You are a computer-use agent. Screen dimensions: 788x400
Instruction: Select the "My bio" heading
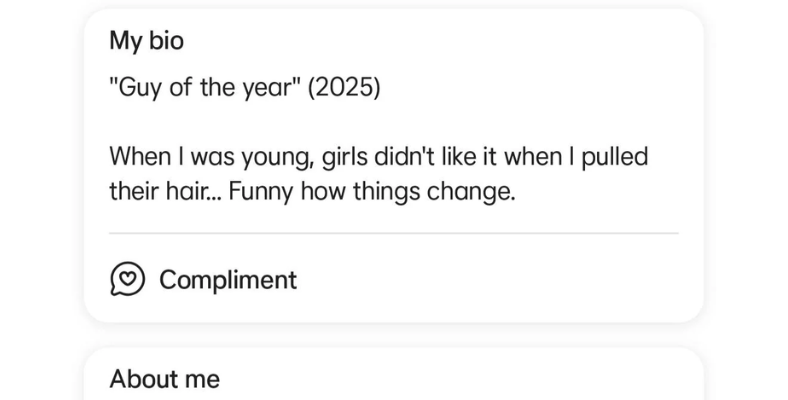(146, 41)
